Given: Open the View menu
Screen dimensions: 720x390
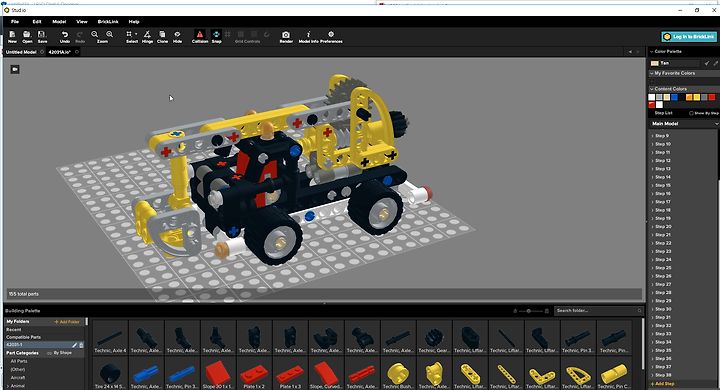Looking at the screenshot, I should (82, 22).
